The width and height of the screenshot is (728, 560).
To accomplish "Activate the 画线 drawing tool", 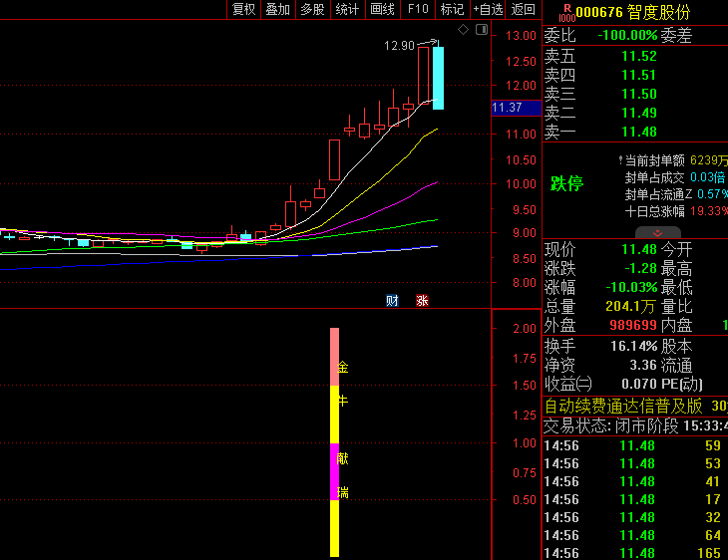I will 383,9.
